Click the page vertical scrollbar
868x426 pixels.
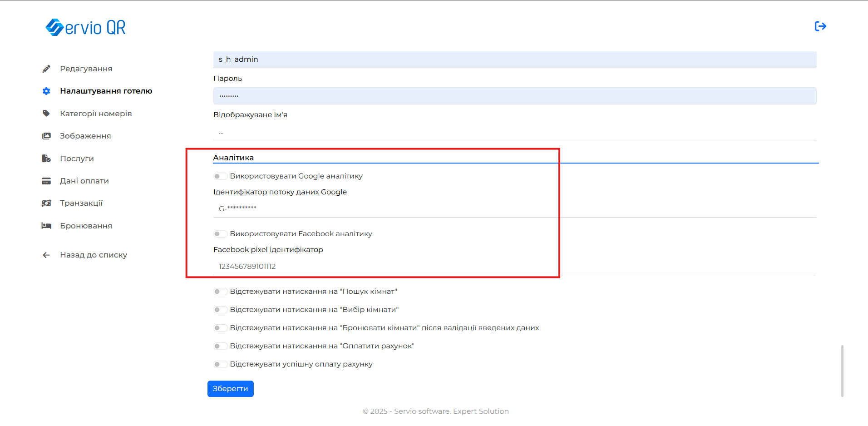click(x=842, y=371)
